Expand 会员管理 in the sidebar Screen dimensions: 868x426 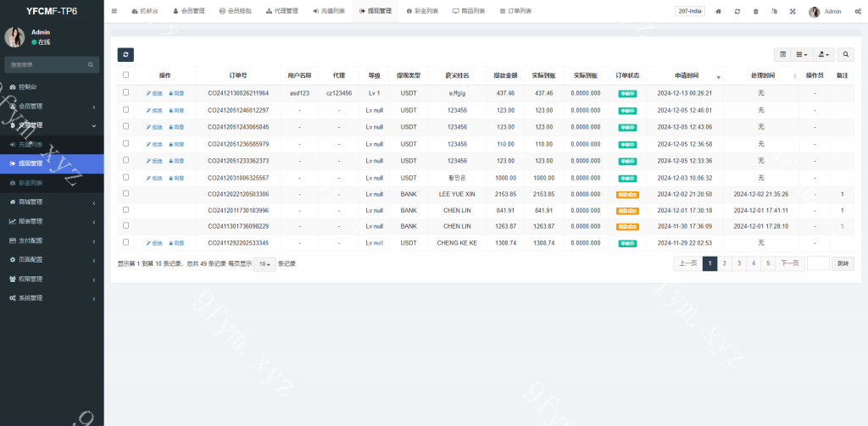(x=52, y=106)
